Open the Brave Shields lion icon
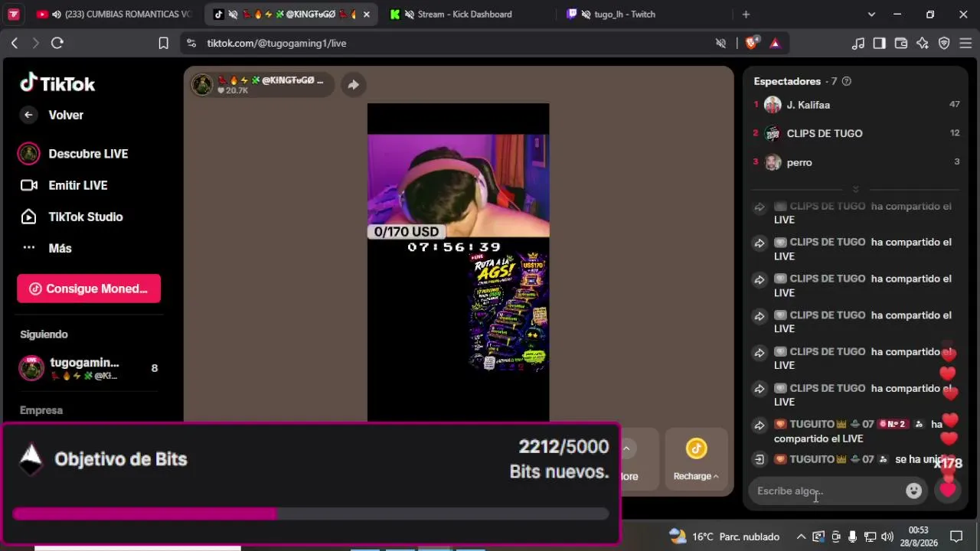Image resolution: width=980 pixels, height=551 pixels. coord(752,43)
